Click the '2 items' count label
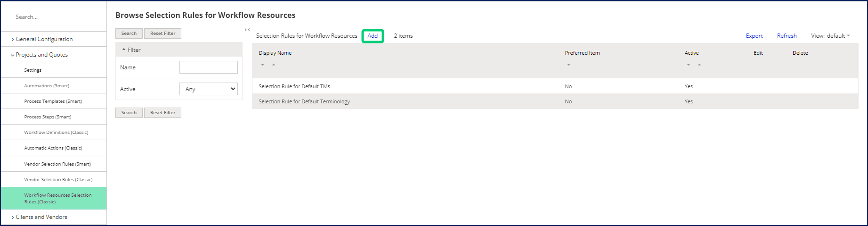Image resolution: width=868 pixels, height=226 pixels. pos(403,36)
